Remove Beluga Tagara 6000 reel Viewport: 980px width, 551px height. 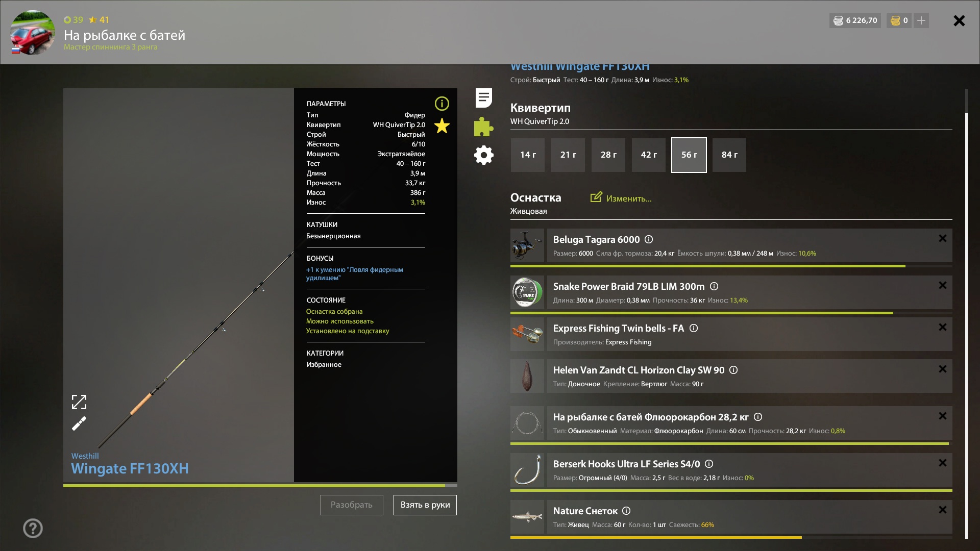click(943, 238)
